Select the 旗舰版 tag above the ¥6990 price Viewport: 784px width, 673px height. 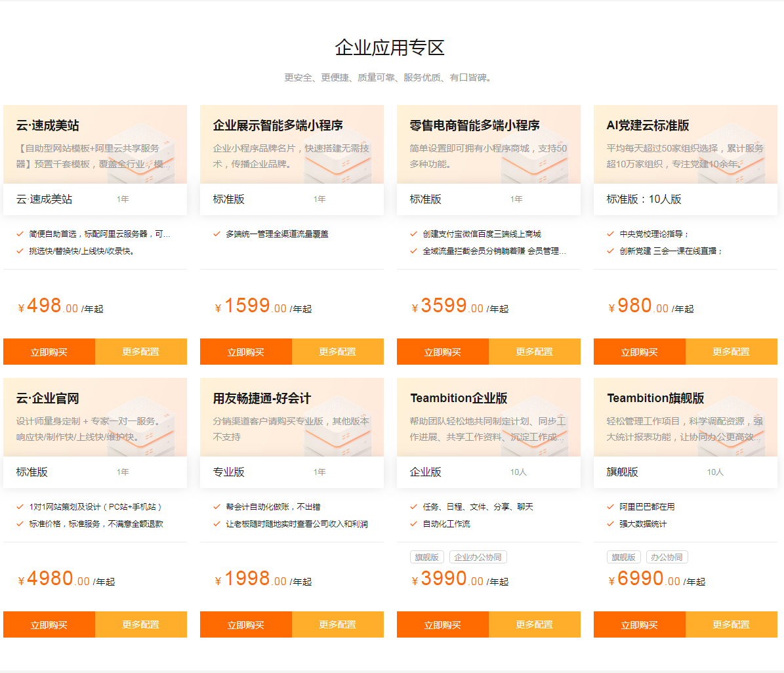click(x=623, y=557)
